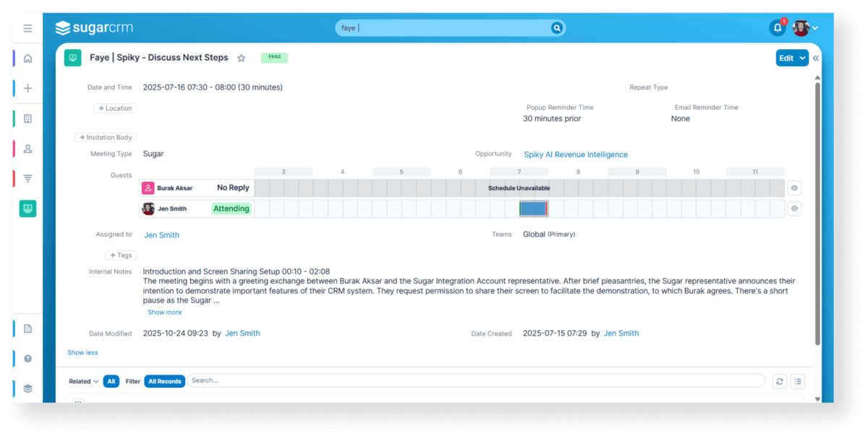
Task: Open the Home icon in the sidebar
Action: (27, 58)
